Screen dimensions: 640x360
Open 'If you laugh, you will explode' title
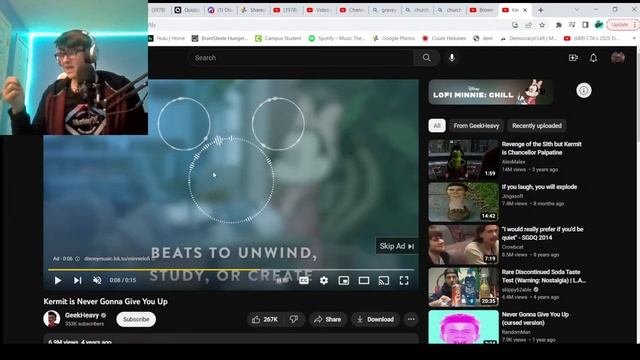click(539, 187)
